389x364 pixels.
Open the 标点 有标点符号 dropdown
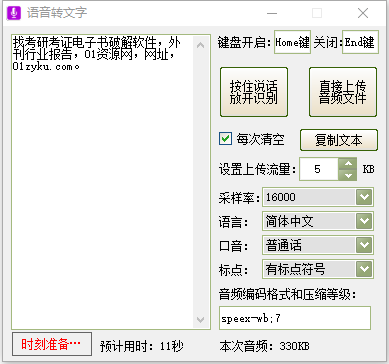coord(318,269)
